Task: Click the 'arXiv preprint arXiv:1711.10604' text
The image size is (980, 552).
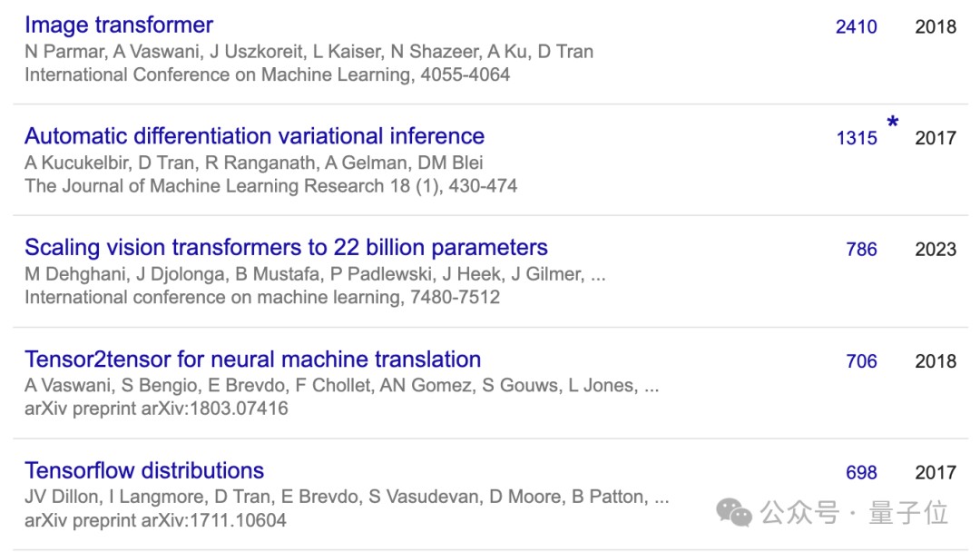Action: click(x=155, y=520)
